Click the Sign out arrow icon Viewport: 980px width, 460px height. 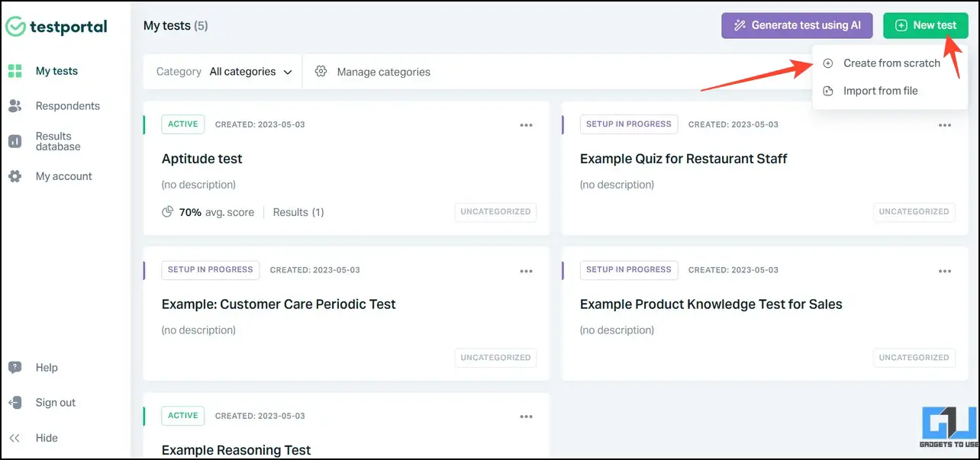[15, 403]
